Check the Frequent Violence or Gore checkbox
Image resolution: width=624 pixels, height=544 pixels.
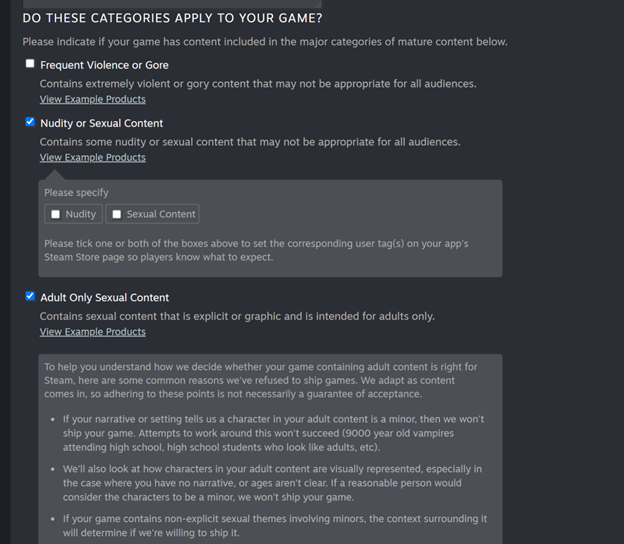pyautogui.click(x=30, y=64)
